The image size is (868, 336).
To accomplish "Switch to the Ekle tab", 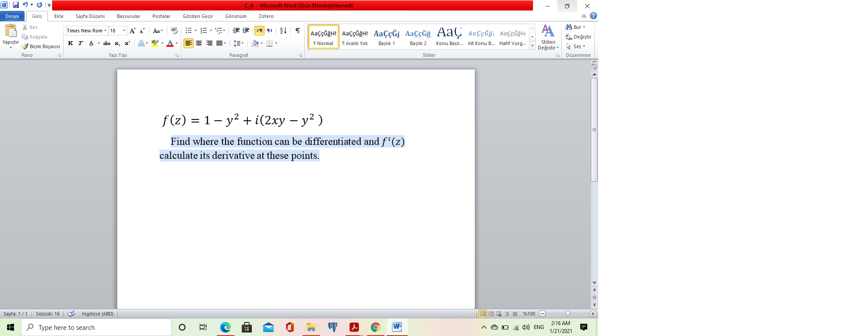I will [59, 16].
